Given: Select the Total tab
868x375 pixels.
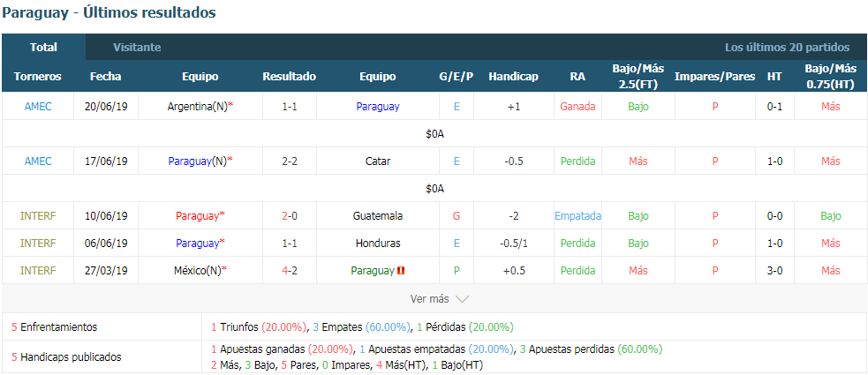Looking at the screenshot, I should tap(44, 48).
